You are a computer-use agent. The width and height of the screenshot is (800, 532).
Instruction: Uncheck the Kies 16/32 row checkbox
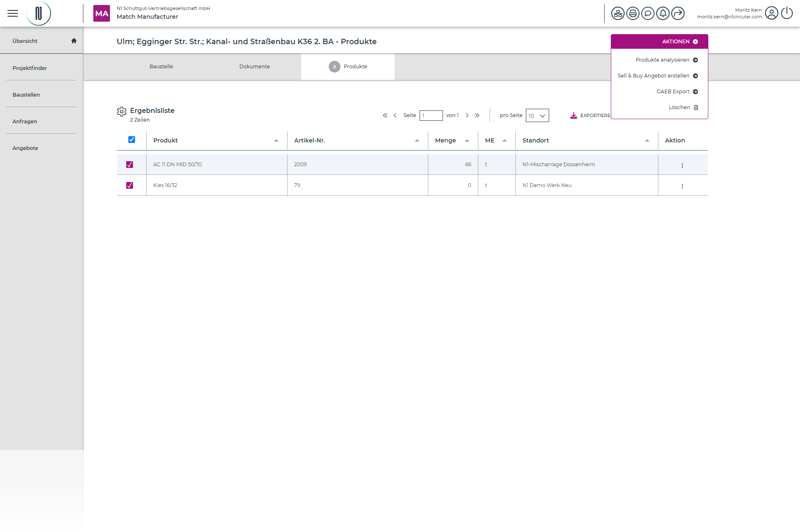pos(130,185)
